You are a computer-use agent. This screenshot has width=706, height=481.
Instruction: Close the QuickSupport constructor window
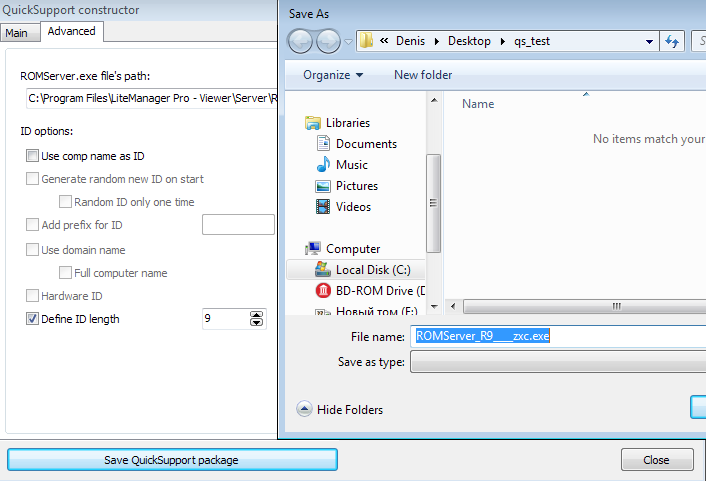(x=657, y=460)
